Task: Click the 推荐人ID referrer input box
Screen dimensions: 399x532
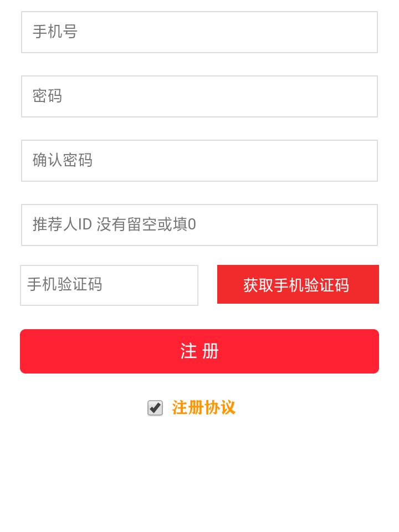Action: 199,225
